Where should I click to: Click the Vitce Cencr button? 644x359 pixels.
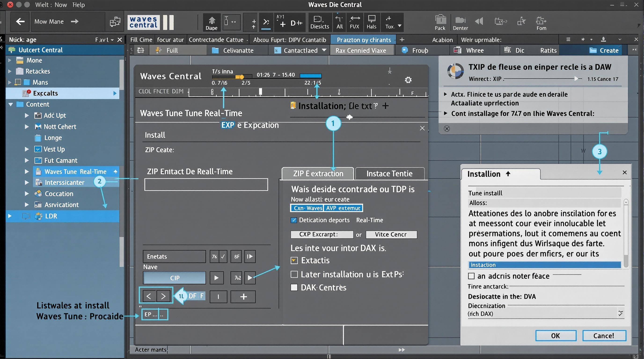point(391,234)
